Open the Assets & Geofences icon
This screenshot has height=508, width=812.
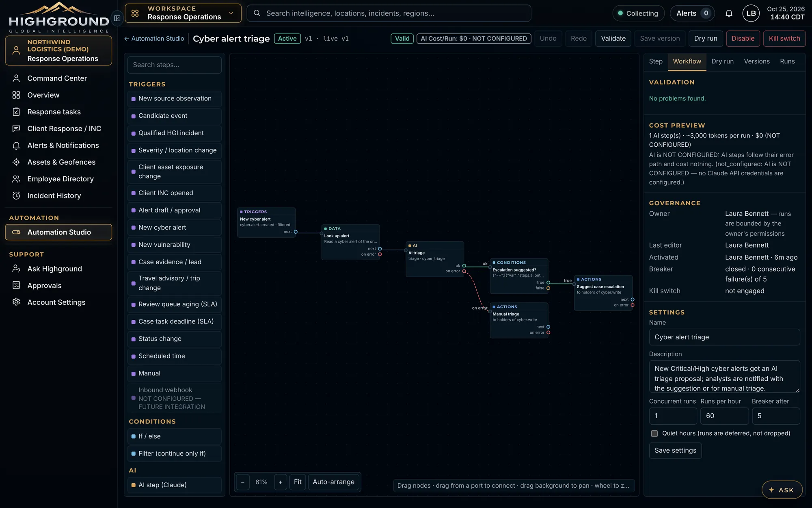click(x=16, y=162)
